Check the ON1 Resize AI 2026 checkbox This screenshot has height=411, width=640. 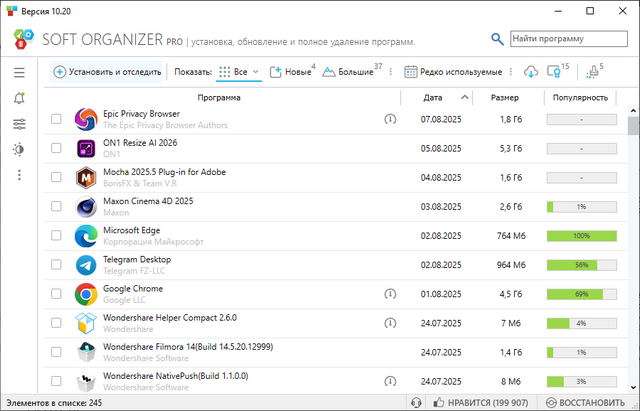56,148
